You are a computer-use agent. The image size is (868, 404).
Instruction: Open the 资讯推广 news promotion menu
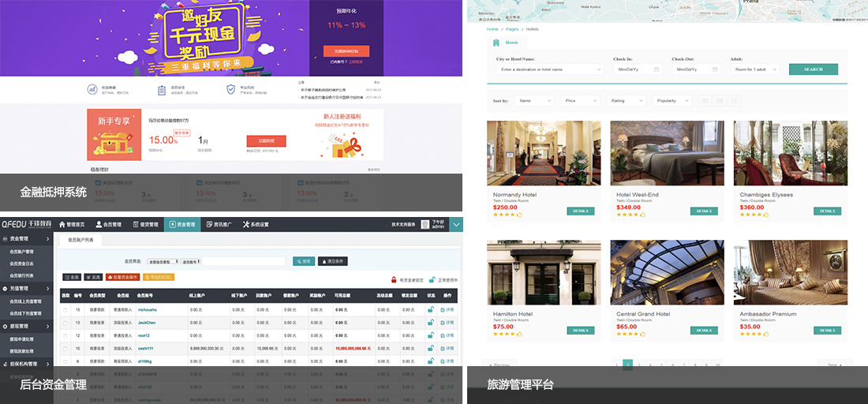[219, 224]
